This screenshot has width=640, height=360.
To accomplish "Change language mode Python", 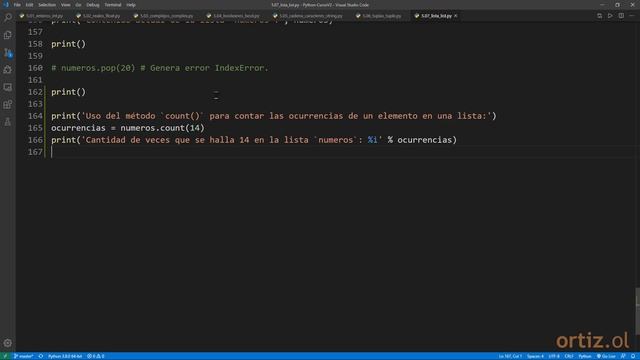I will coord(584,356).
